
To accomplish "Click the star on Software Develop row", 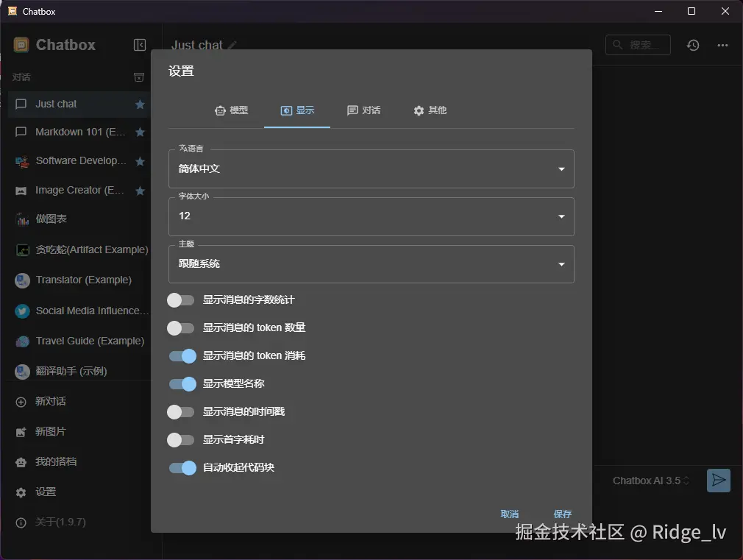I will point(140,161).
